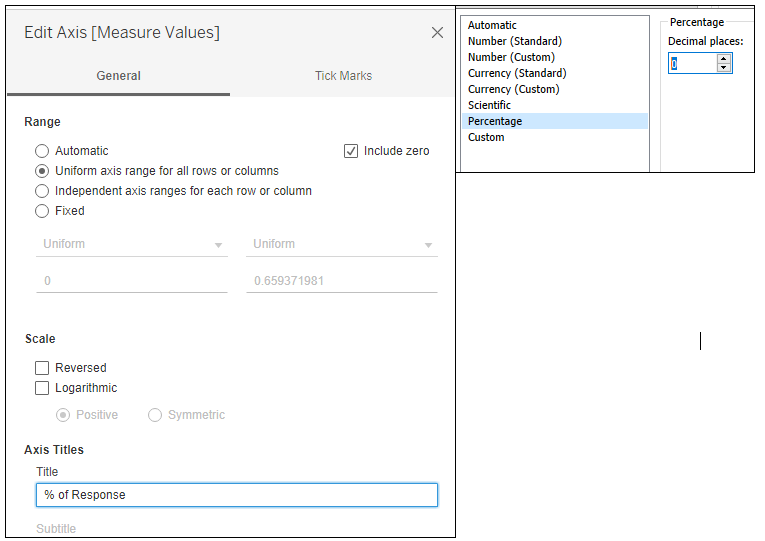This screenshot has height=541, width=765.
Task: Open the second Uniform range dropdown
Action: click(341, 245)
